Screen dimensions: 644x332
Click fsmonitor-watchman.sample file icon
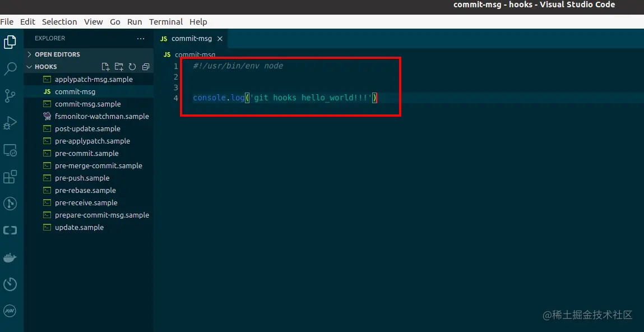47,116
